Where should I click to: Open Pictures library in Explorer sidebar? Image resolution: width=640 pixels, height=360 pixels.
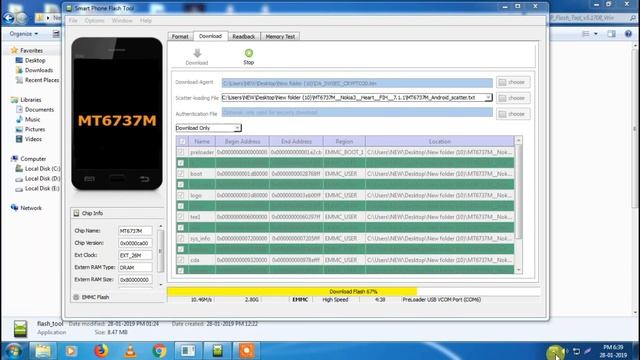tap(34, 129)
